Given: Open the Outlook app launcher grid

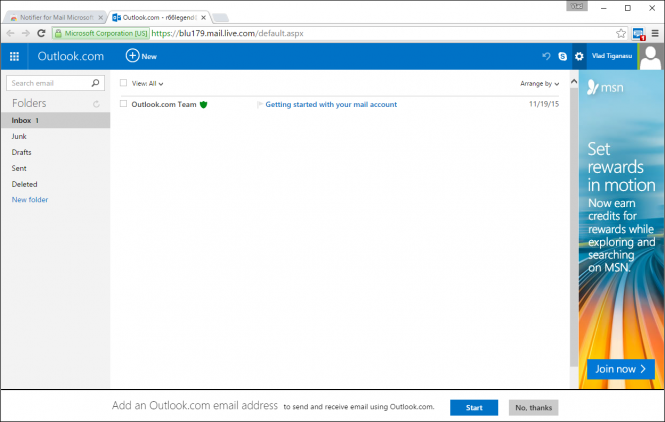Looking at the screenshot, I should (x=14, y=56).
